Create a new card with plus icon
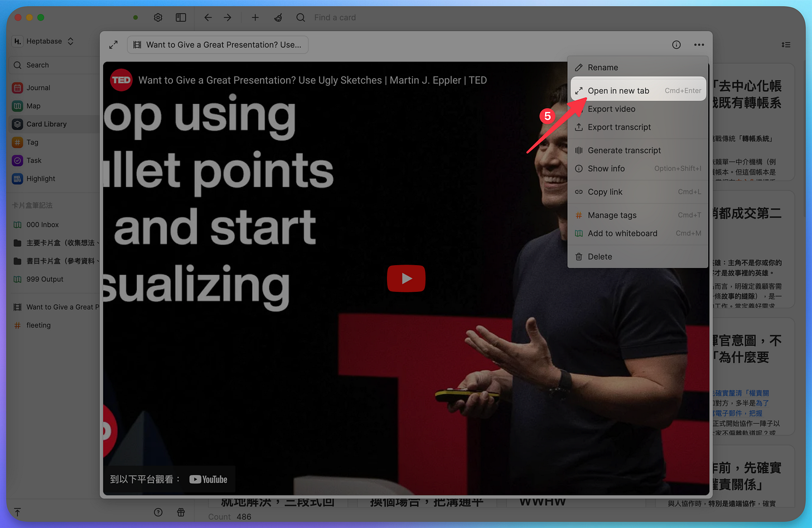The width and height of the screenshot is (812, 528). point(255,17)
